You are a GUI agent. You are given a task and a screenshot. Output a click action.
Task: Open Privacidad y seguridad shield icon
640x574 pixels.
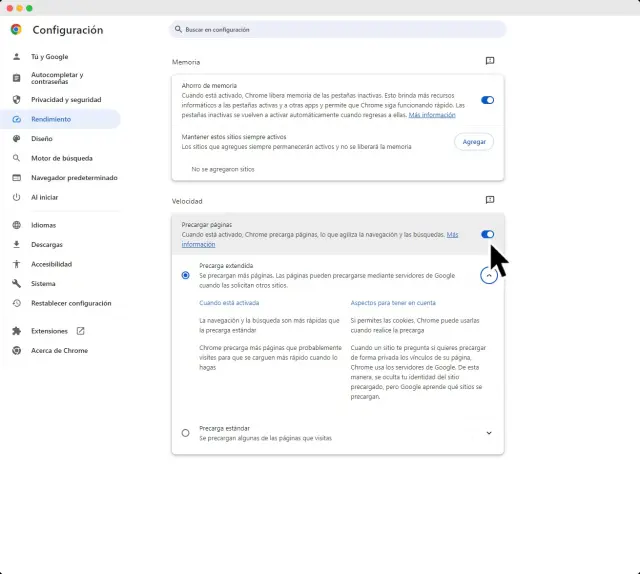(x=17, y=100)
